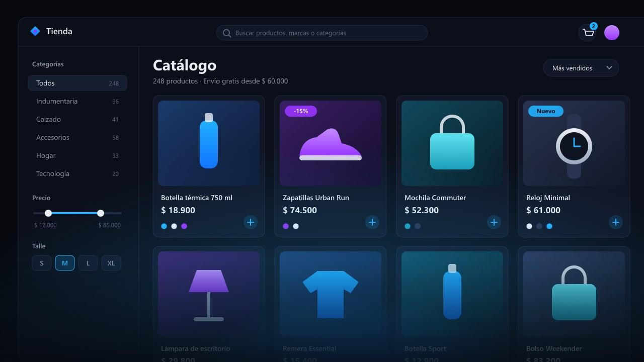
Task: Pick the dark color for Mochila Commuter
Action: pyautogui.click(x=418, y=226)
